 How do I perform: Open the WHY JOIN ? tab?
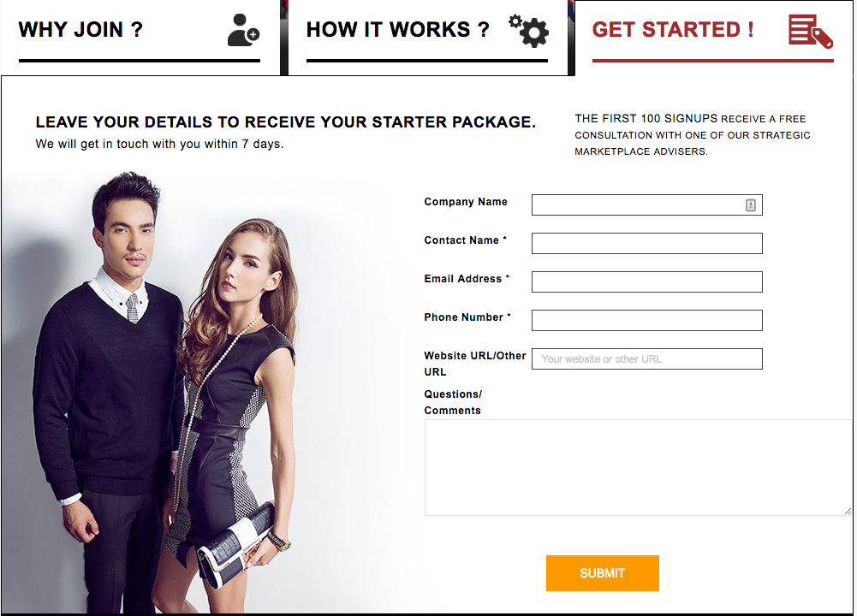(140, 38)
